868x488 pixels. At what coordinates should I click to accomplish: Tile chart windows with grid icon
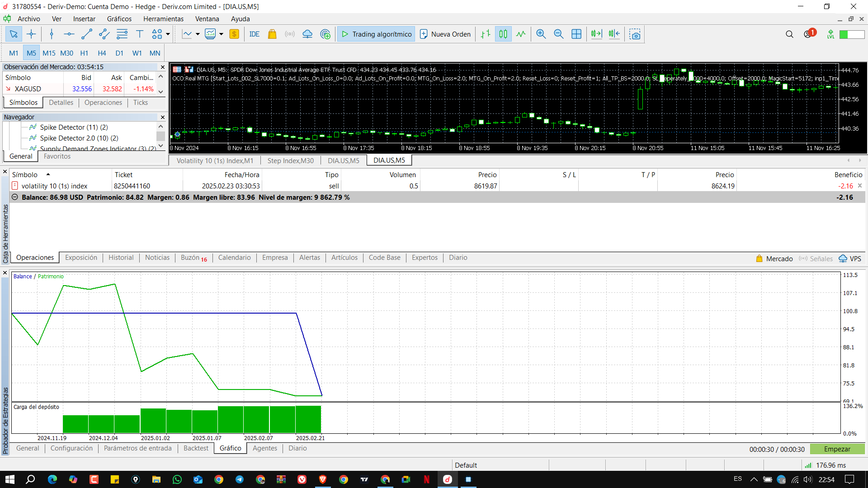[576, 34]
